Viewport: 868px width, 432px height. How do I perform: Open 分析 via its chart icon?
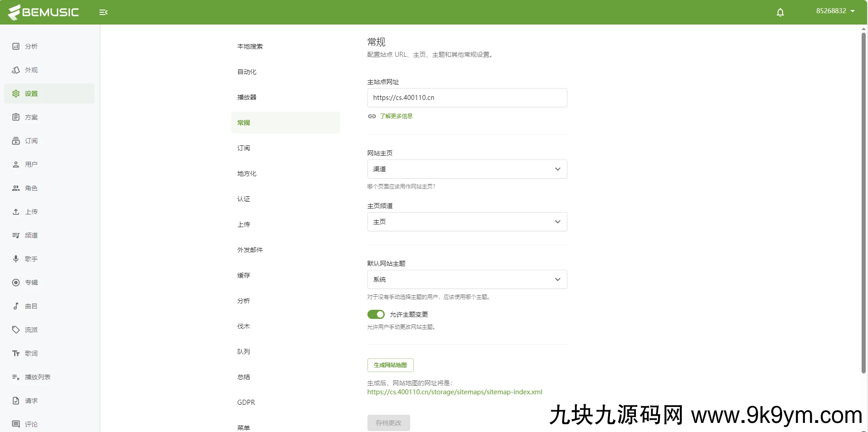[16, 46]
